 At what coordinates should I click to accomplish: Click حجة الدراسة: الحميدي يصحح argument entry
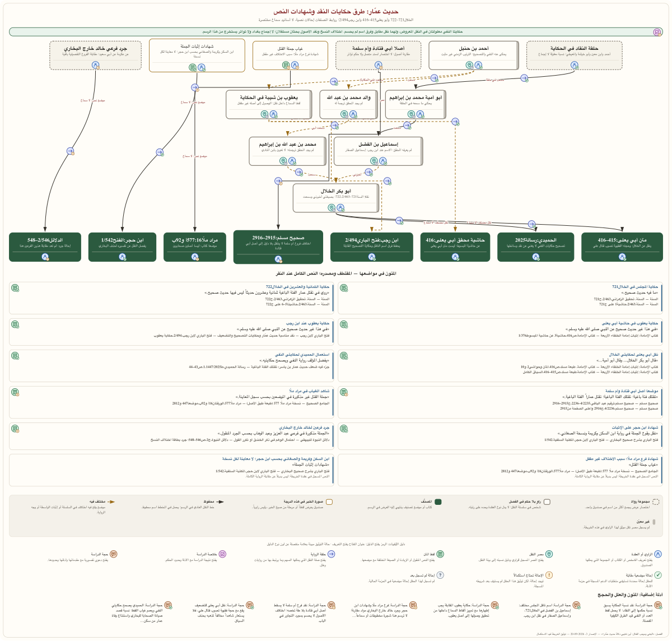click(x=141, y=612)
